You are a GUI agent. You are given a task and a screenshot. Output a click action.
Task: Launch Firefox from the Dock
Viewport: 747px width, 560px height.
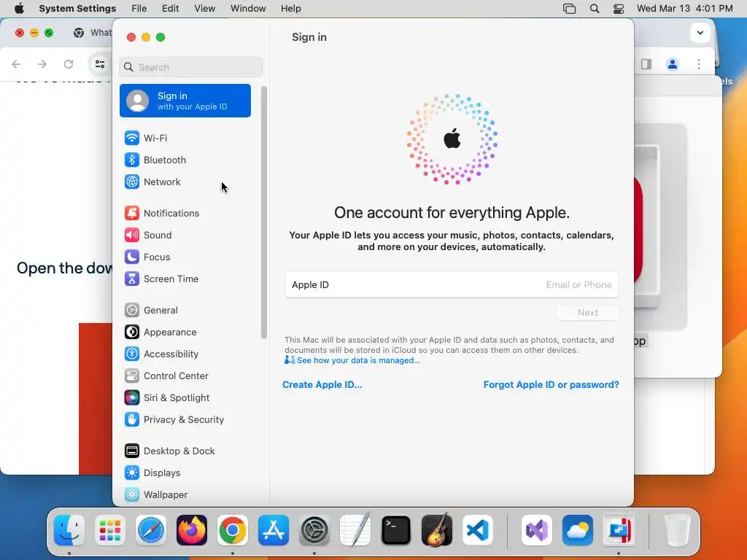pos(192,530)
